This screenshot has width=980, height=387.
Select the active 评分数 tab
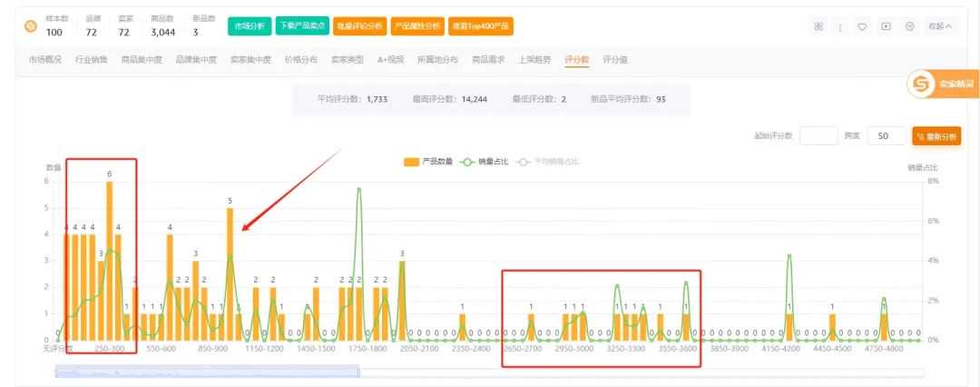(x=576, y=60)
